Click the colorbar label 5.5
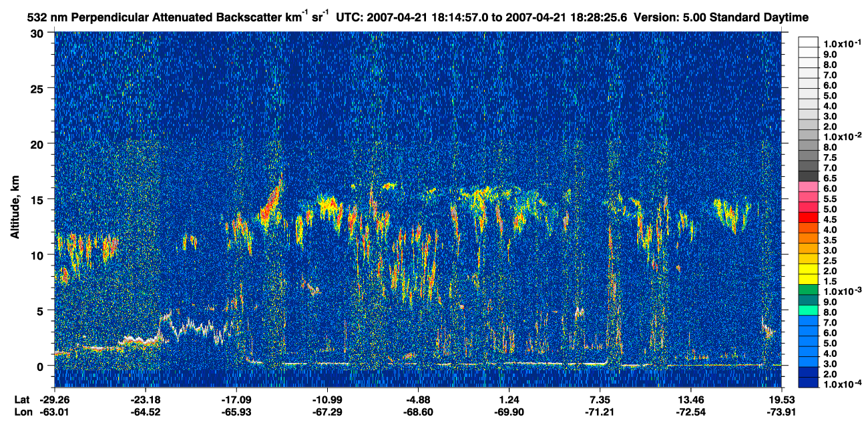This screenshot has height=445, width=868. pyautogui.click(x=830, y=197)
